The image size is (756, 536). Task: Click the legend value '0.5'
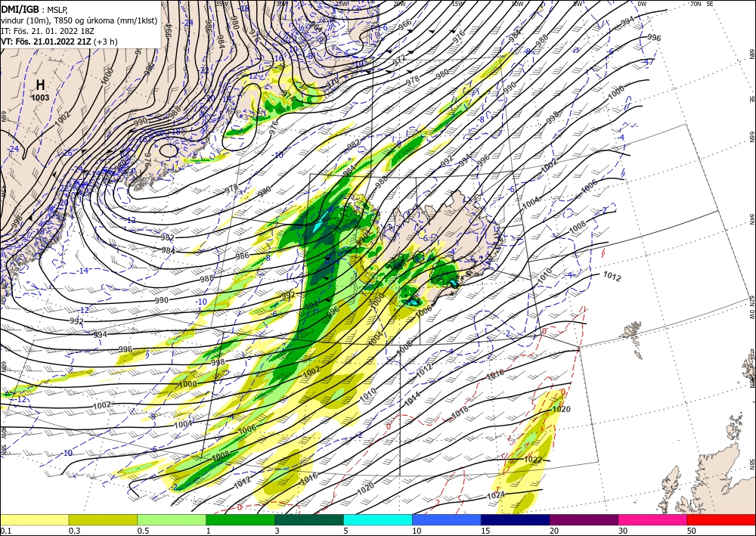point(143,530)
